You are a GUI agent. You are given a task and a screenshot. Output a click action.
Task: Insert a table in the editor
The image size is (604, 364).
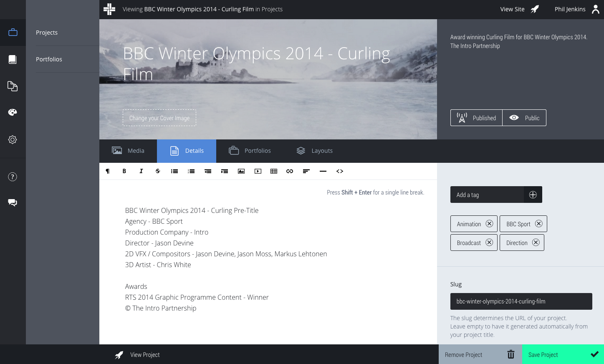point(274,171)
